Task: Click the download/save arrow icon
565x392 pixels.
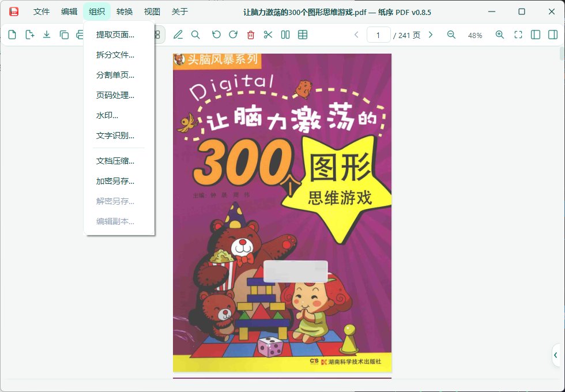Action: [47, 35]
